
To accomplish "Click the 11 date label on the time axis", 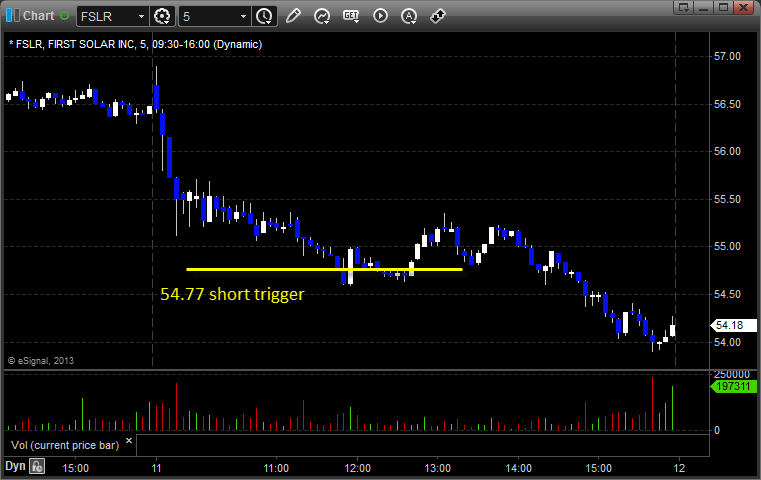I will tap(156, 468).
